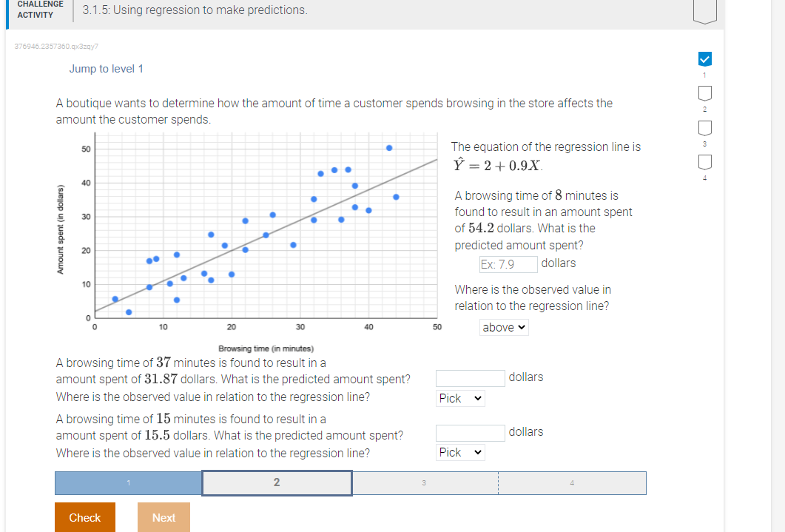This screenshot has height=532, width=785.
Task: Open the Pick dropdown for the 15-minute question
Action: point(459,452)
